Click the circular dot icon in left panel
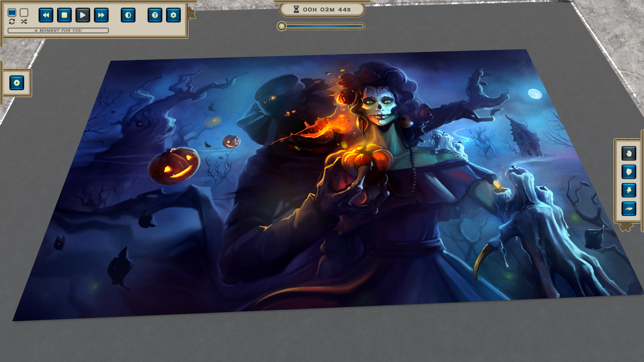Screen dimensions: 644x362 tap(16, 83)
